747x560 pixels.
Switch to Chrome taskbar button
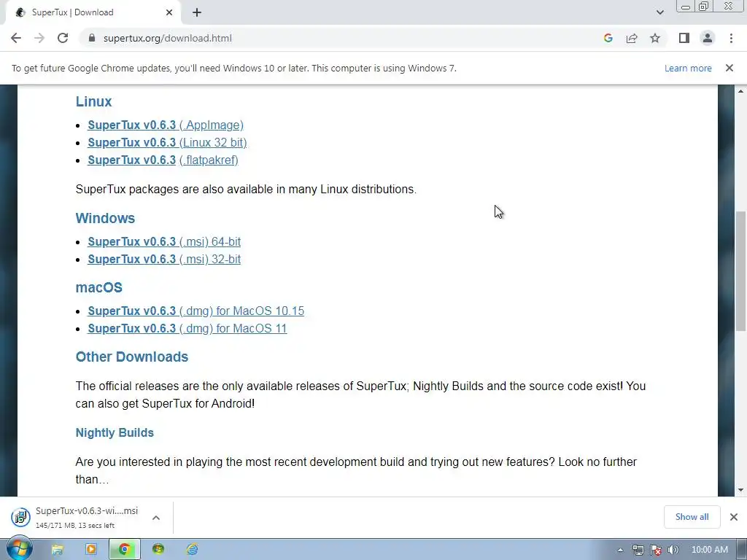pos(124,550)
